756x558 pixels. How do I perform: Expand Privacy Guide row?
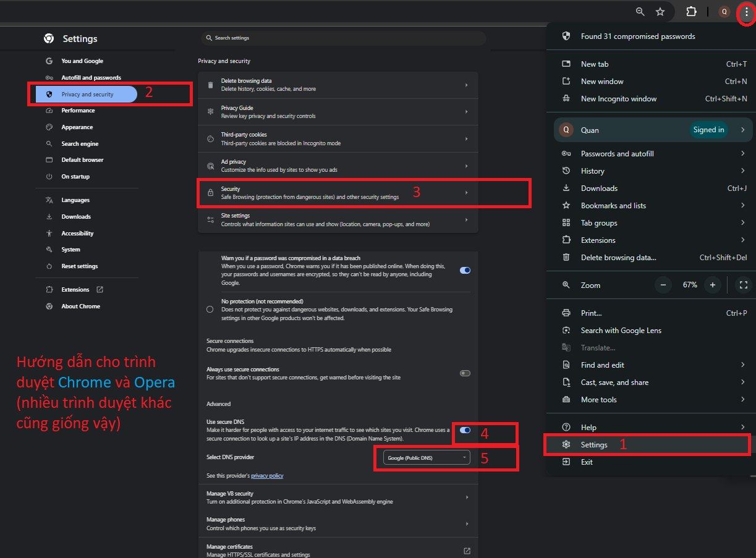338,112
